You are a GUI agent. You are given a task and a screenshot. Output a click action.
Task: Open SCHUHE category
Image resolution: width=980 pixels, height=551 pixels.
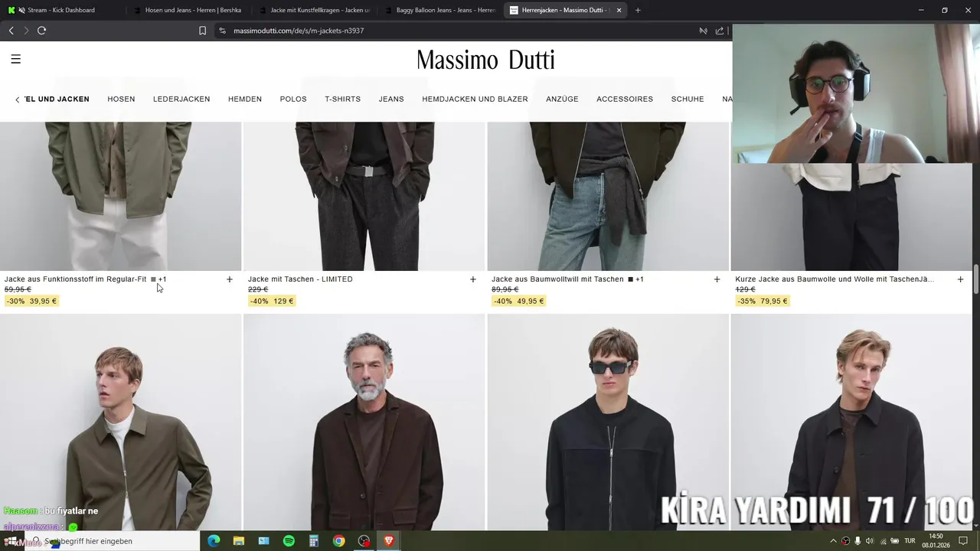coord(688,99)
